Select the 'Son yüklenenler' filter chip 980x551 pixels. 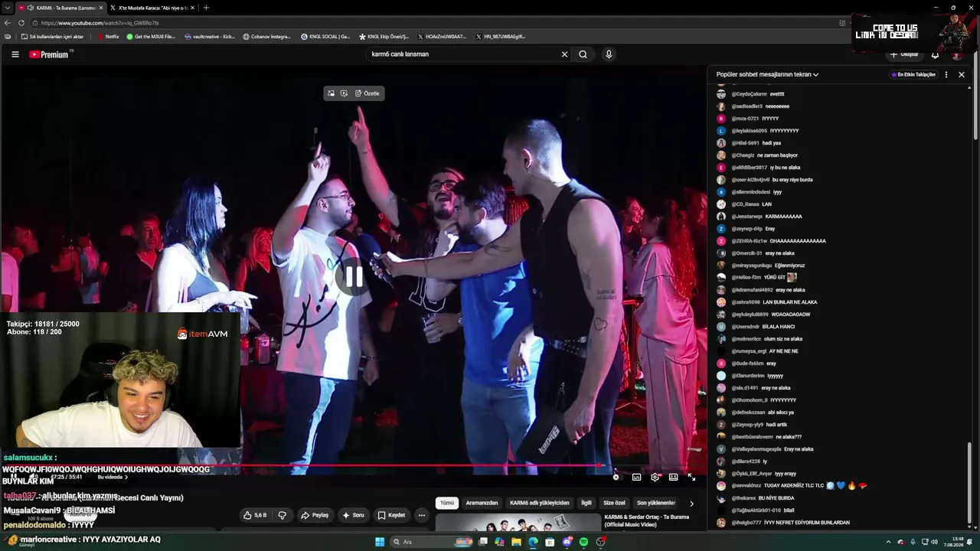pyautogui.click(x=656, y=503)
